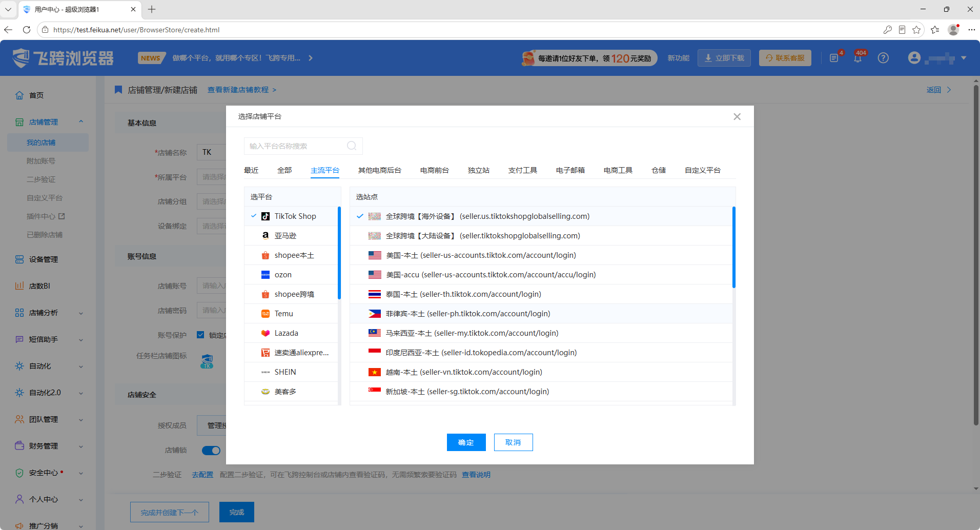Expand the 团队管理 sidebar menu
This screenshot has width=980, height=530.
coord(81,420)
